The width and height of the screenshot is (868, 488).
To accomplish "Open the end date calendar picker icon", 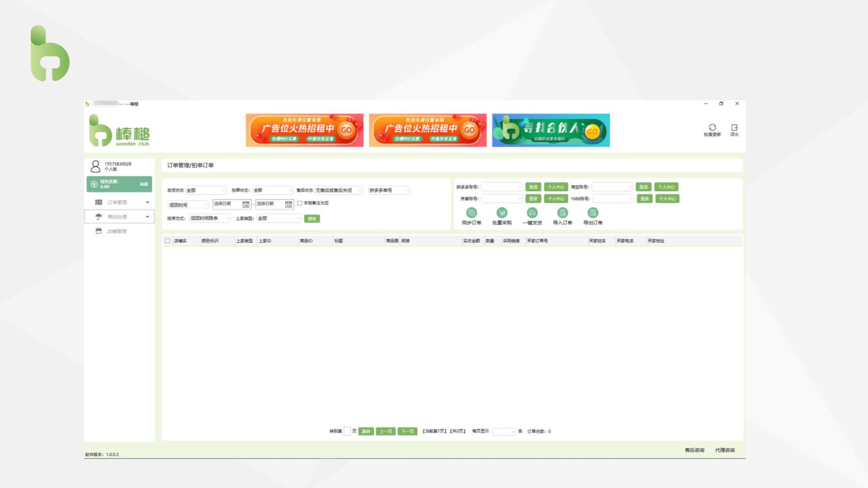I will (288, 205).
